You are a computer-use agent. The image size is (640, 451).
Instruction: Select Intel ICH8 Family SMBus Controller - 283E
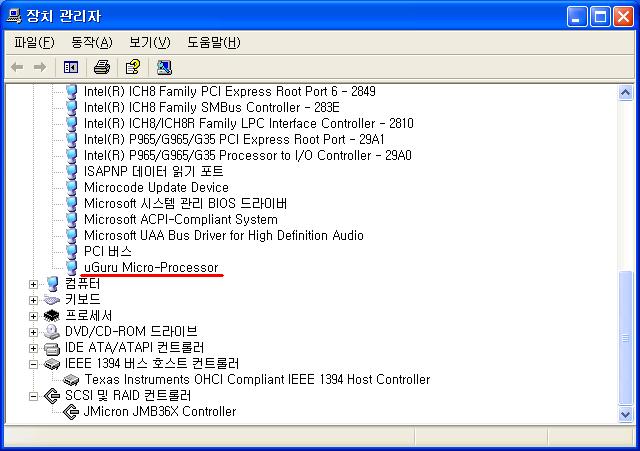click(x=211, y=107)
